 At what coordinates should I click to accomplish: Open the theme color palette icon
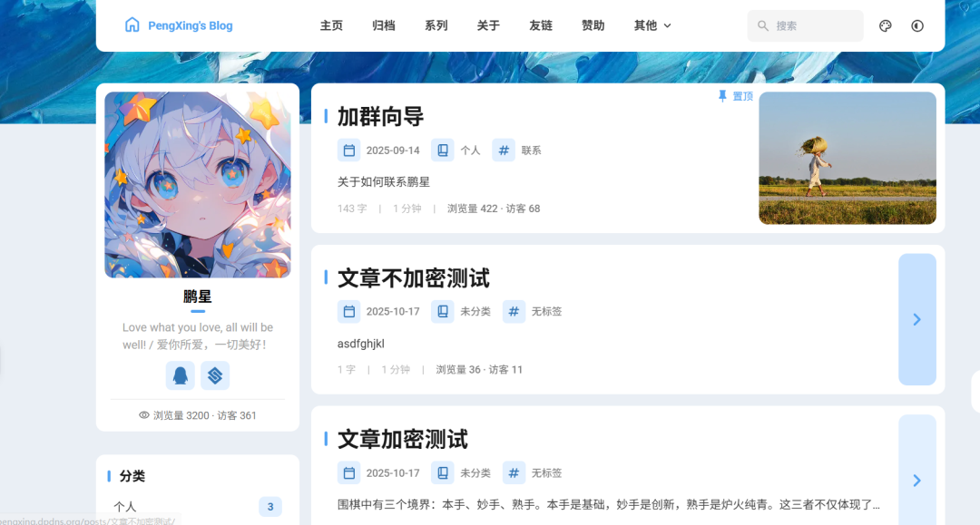[x=885, y=25]
